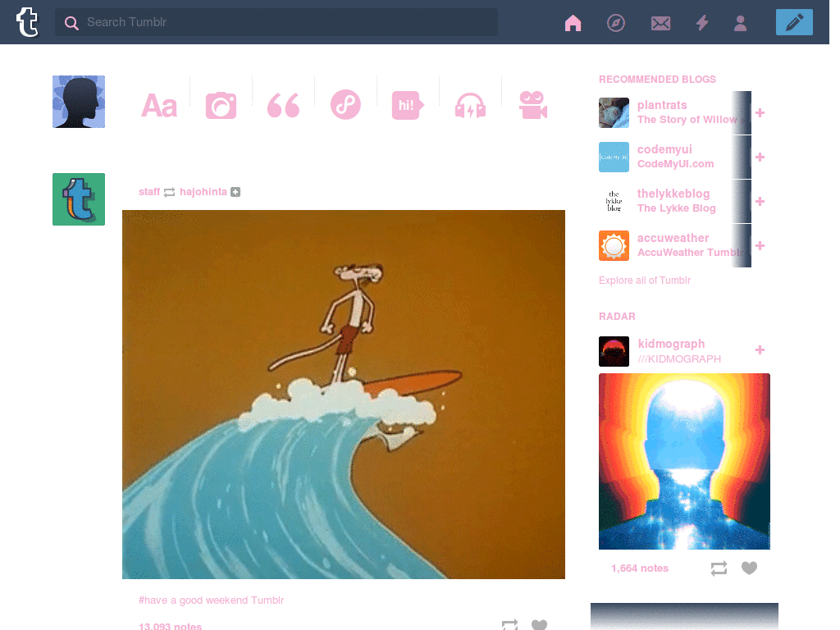The image size is (840, 630).
Task: Follow accuweather with its plus button
Action: [x=760, y=246]
